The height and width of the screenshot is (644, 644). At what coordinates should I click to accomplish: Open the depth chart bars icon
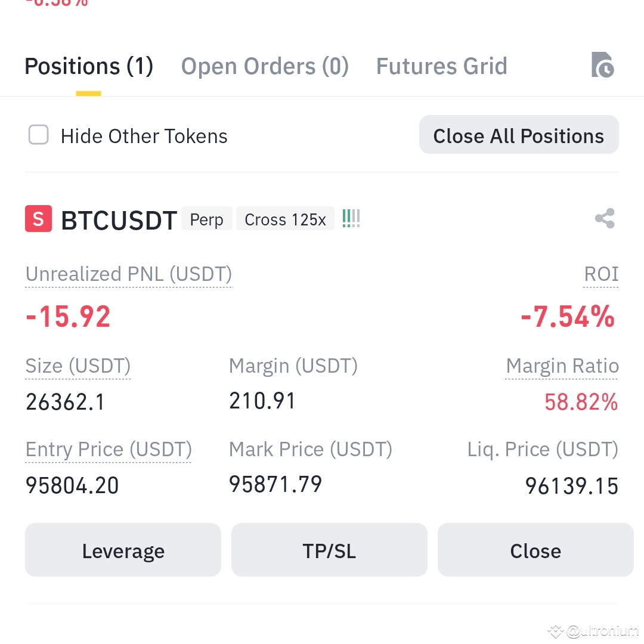click(351, 218)
